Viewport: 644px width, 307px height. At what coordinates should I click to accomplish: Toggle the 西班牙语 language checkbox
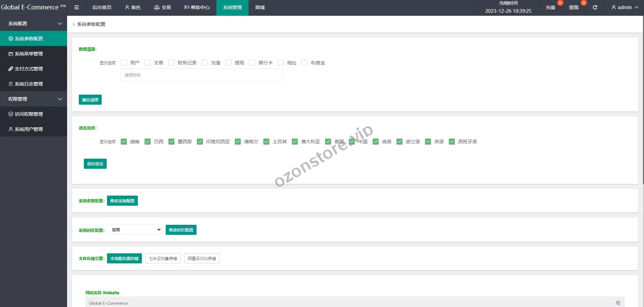coord(452,142)
